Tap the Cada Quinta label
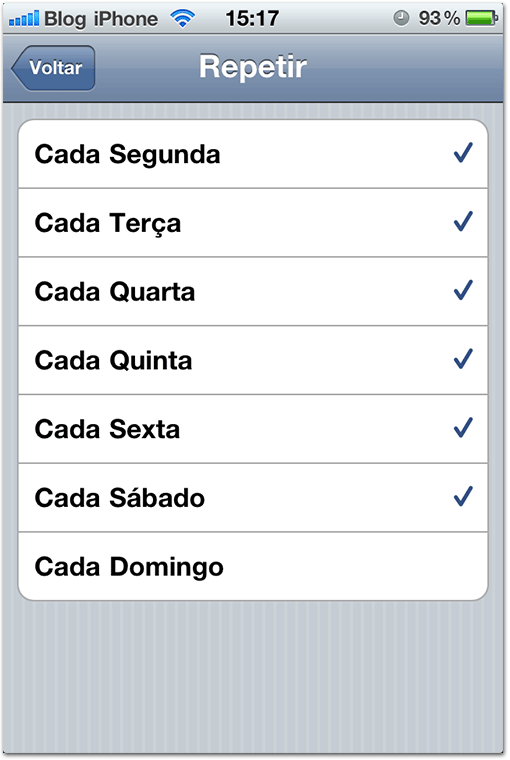Viewport: 510px width, 760px height. 113,361
